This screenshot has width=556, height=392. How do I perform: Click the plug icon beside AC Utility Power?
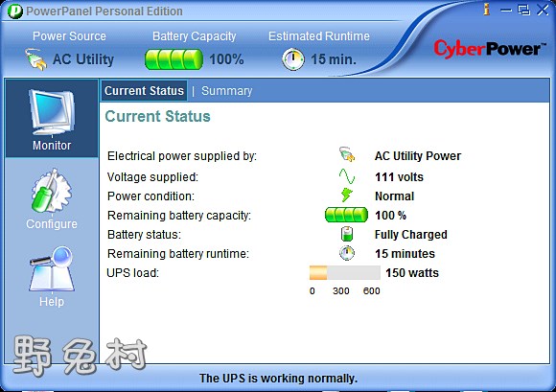347,154
